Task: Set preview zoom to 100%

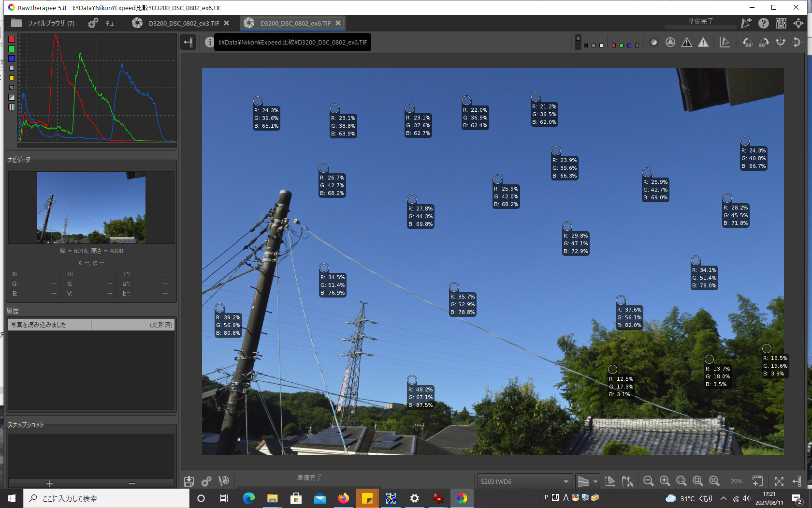Action: 714,481
